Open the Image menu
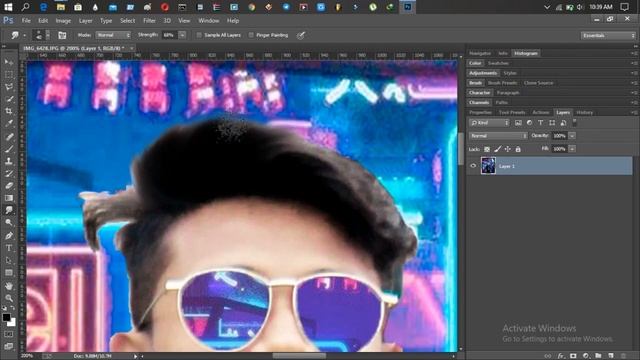The height and width of the screenshot is (360, 640). [63, 20]
